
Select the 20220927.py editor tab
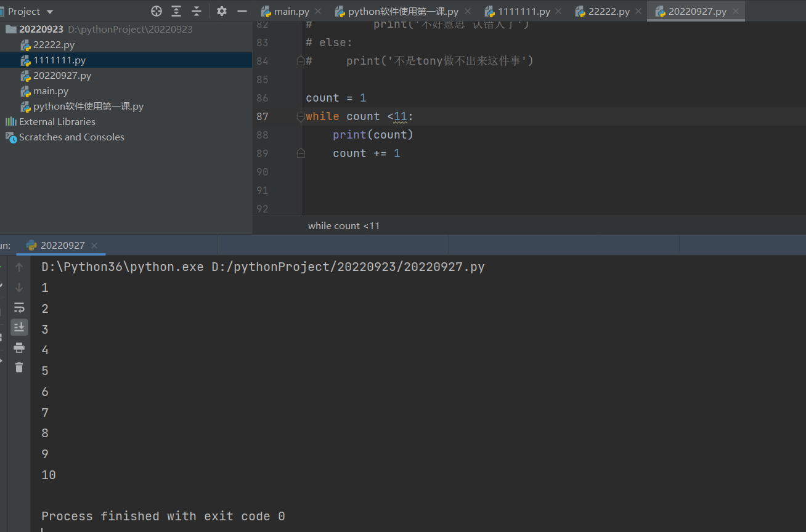[697, 12]
